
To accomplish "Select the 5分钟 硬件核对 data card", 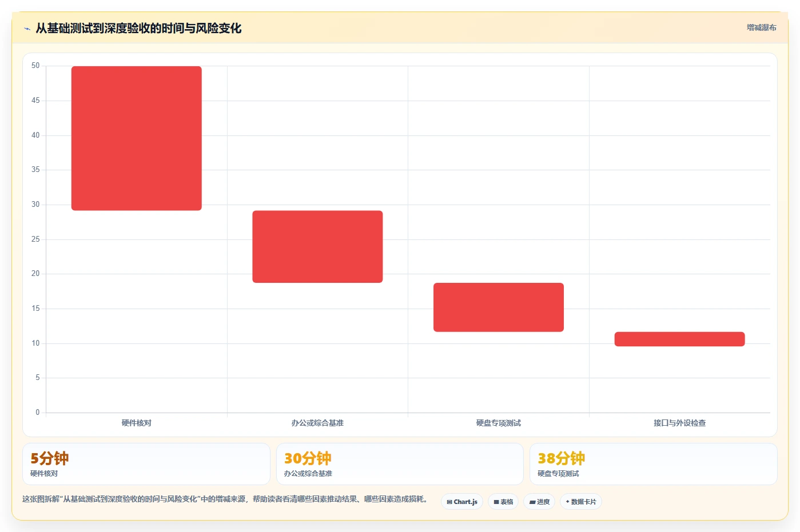I will click(146, 464).
